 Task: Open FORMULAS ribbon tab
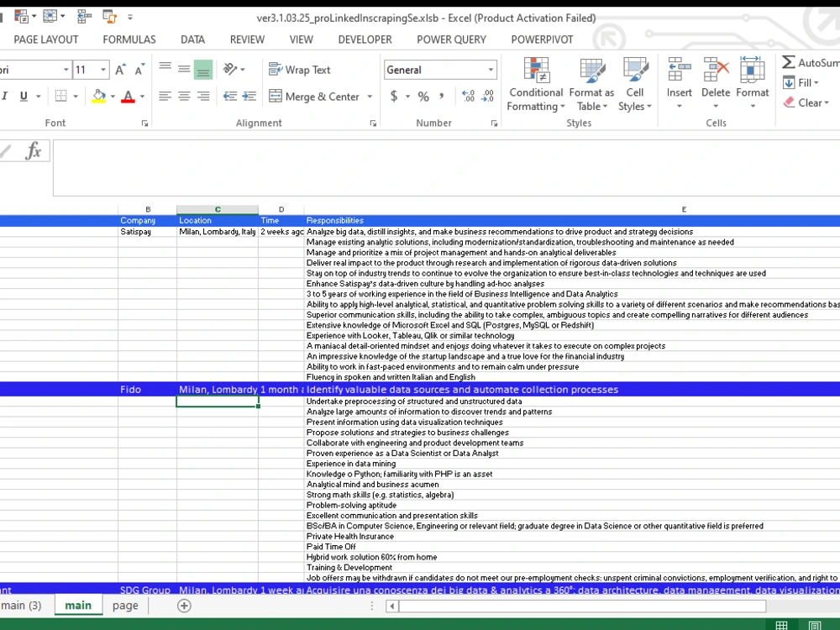point(129,39)
